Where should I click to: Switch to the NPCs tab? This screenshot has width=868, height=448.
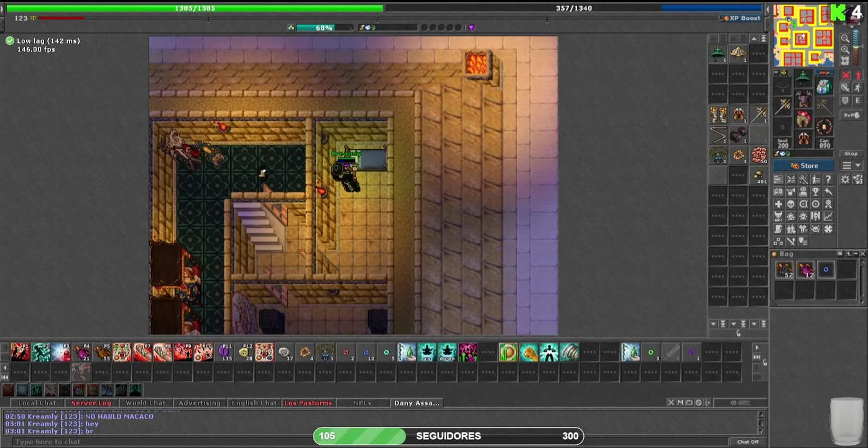click(x=362, y=403)
